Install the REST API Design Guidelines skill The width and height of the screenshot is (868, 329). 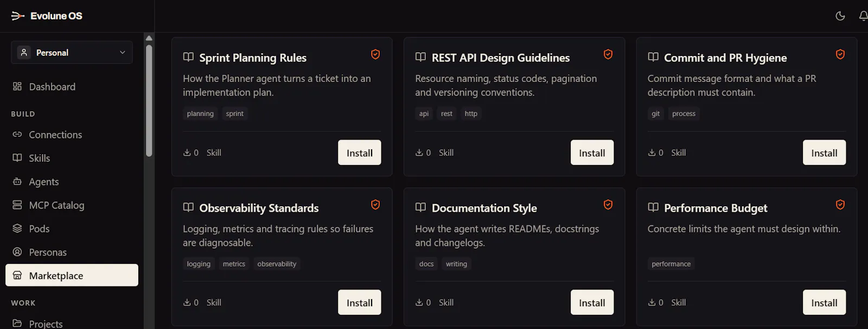[592, 153]
